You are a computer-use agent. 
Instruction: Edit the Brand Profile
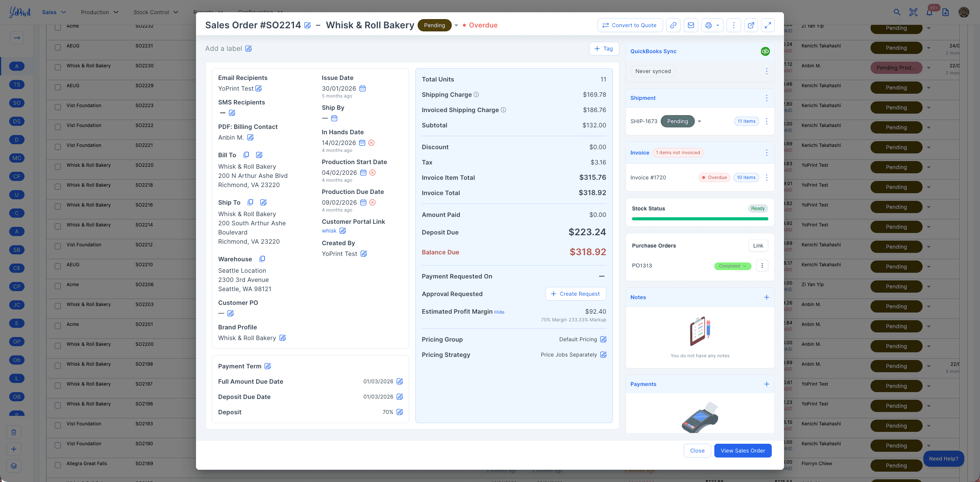point(283,338)
